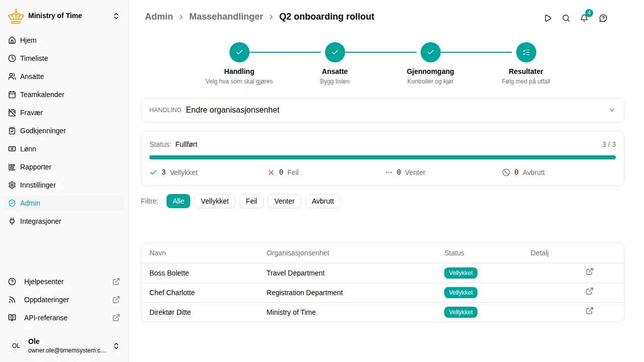Click the Ansatte step circle
This screenshot has height=362, width=644.
coord(335,52)
